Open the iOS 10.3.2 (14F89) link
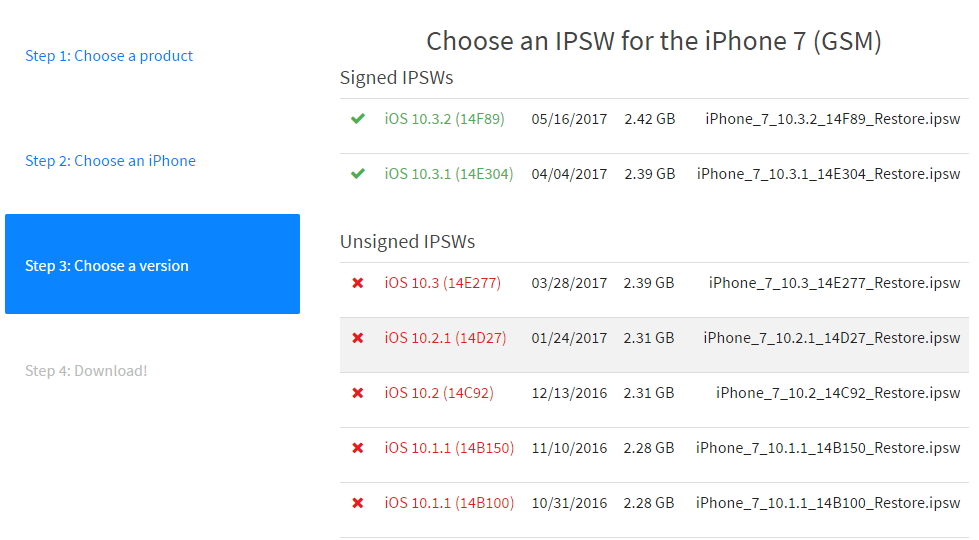The image size is (979, 540). click(444, 119)
